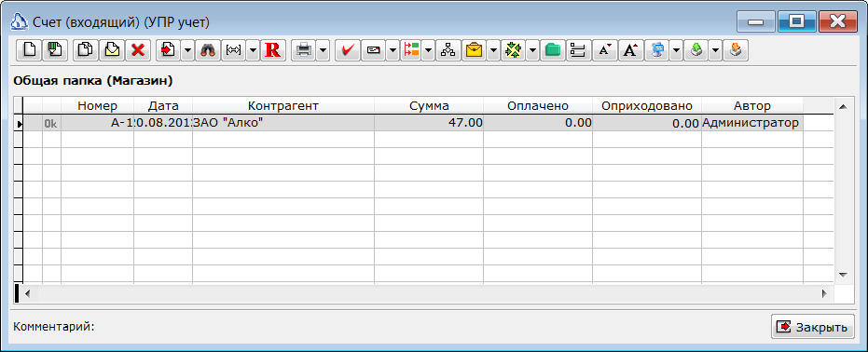Expand dropdown beside green up-arrow icon
The height and width of the screenshot is (352, 868).
(x=716, y=50)
